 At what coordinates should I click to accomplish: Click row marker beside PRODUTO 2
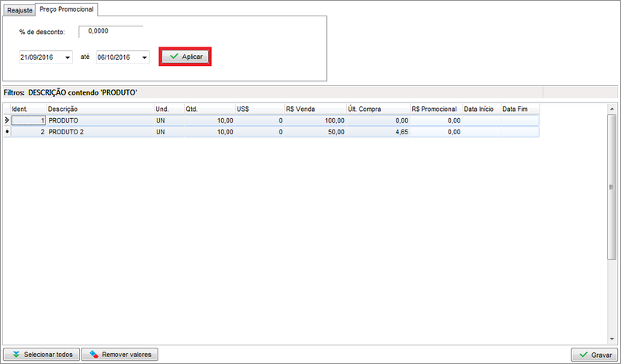click(7, 132)
